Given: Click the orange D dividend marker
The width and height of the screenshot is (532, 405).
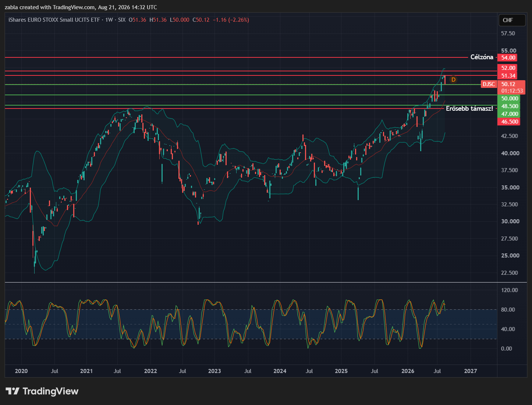Looking at the screenshot, I should tap(453, 79).
